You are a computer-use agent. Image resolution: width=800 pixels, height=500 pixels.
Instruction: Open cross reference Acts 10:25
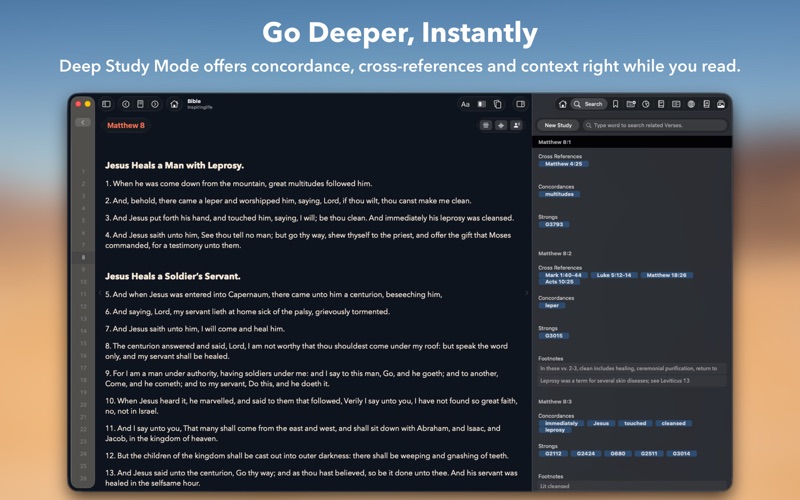click(x=559, y=282)
